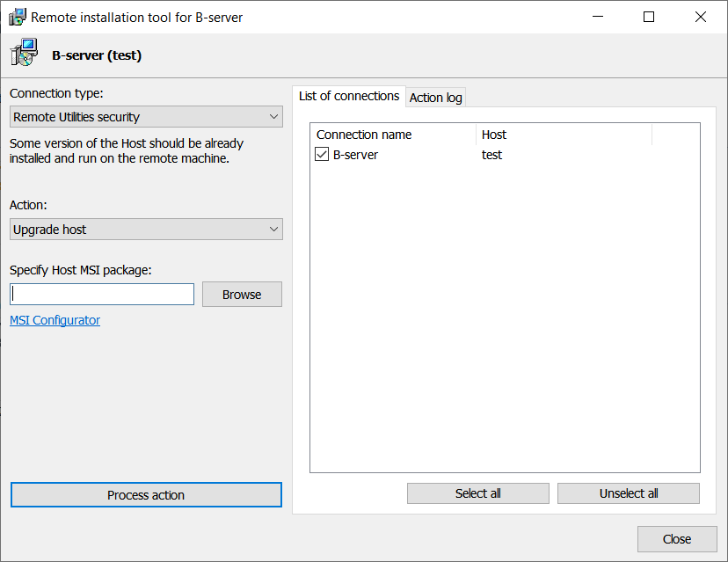
Task: Click the Process action button
Action: [x=146, y=495]
